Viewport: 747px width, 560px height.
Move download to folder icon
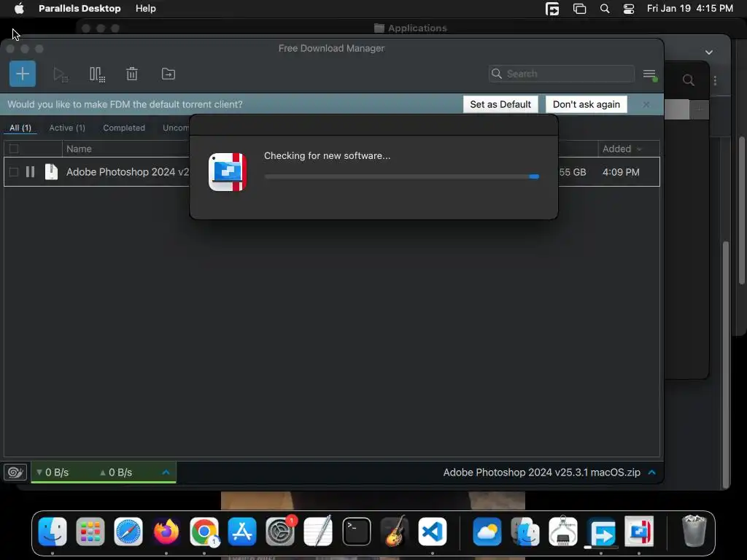coord(169,74)
